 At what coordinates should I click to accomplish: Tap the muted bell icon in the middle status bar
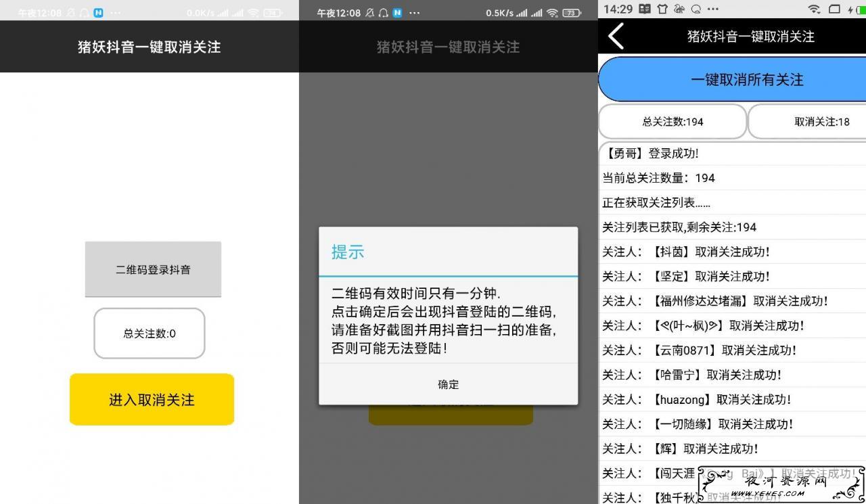click(x=370, y=12)
